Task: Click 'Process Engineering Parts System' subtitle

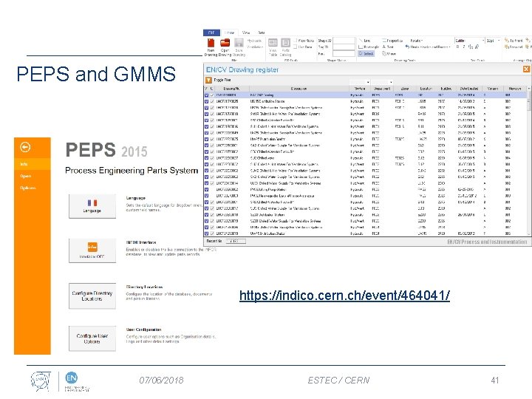Action: [132, 171]
